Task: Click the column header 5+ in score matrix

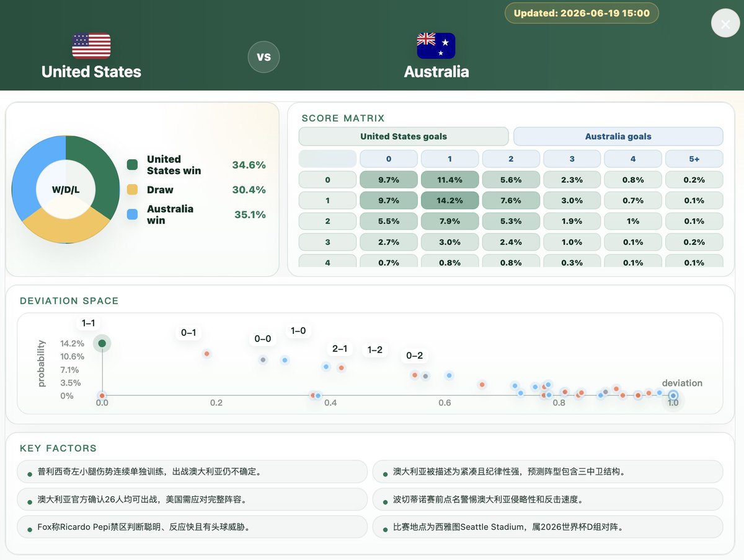Action: click(694, 159)
